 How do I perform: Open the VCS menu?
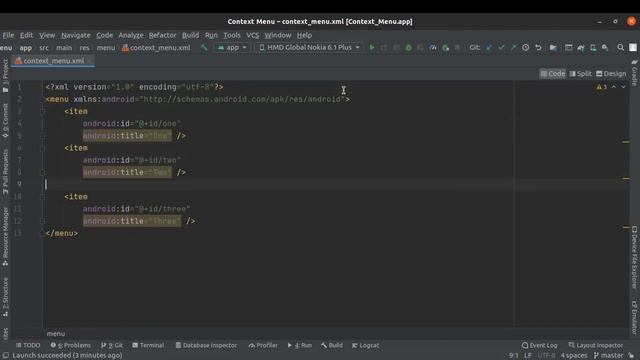point(253,35)
